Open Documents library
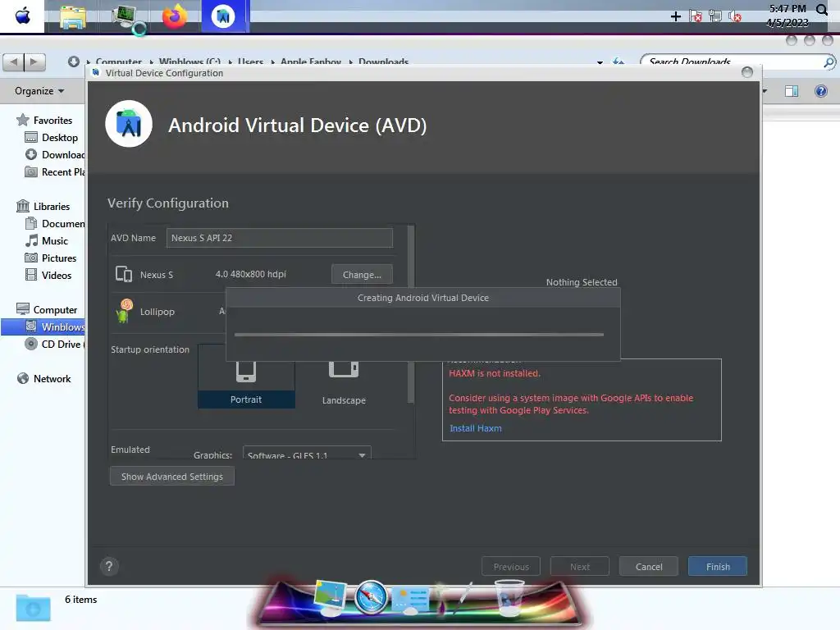 [55, 223]
